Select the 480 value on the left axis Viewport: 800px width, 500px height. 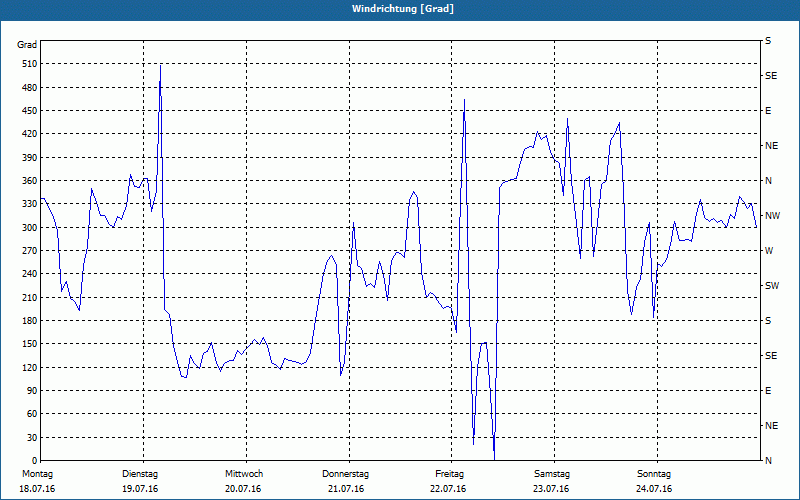(30, 88)
